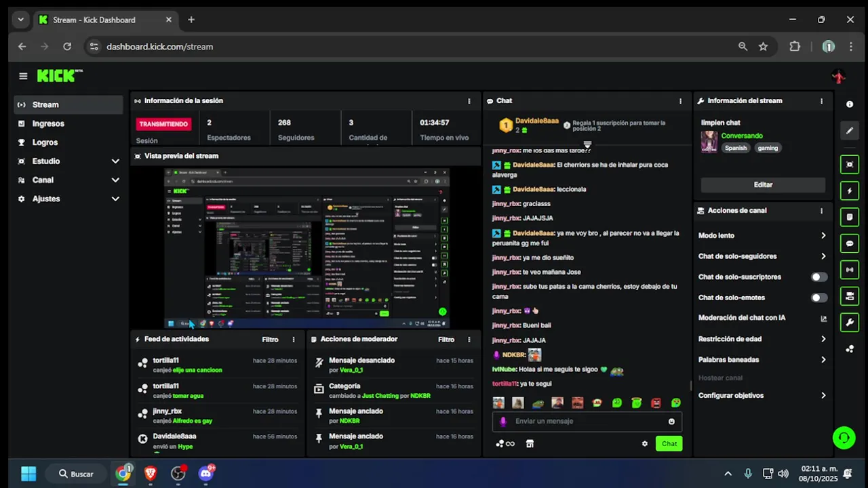
Task: Click the pencil edit icon in right rail
Action: 850,131
